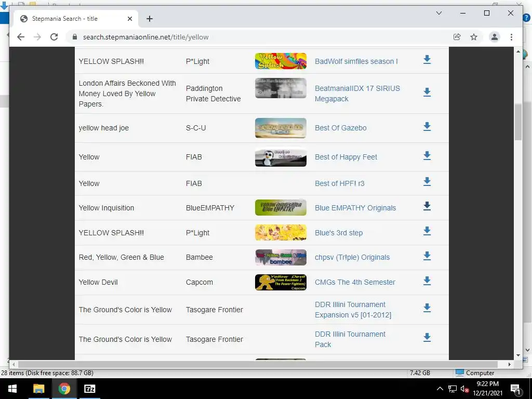Download Ground's Color is Yellow from Tournament Pack
The width and height of the screenshot is (532, 399).
click(427, 338)
